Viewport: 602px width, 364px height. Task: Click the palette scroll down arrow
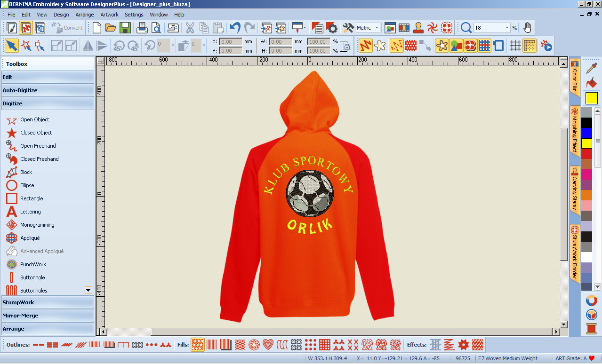pyautogui.click(x=598, y=286)
